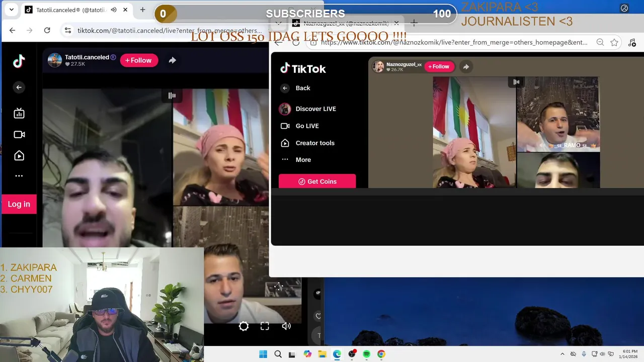Open Go LIVE camera icon in left sidebar
The image size is (644, 362).
pyautogui.click(x=19, y=134)
